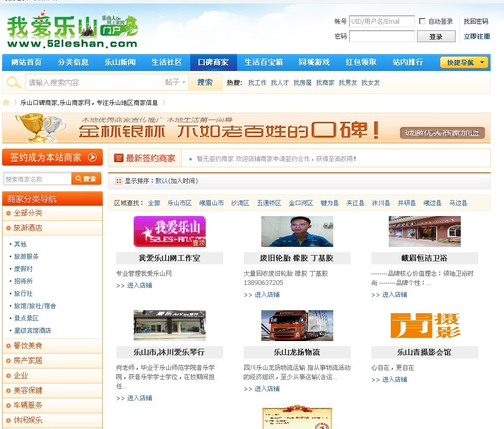Click the 立即注册 link
The width and height of the screenshot is (504, 429).
477,37
